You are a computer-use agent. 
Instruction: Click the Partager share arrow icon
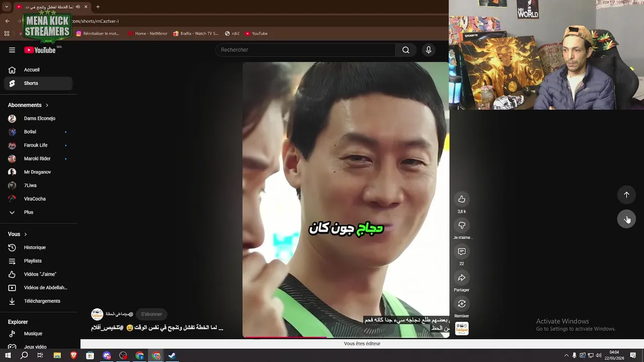461,278
